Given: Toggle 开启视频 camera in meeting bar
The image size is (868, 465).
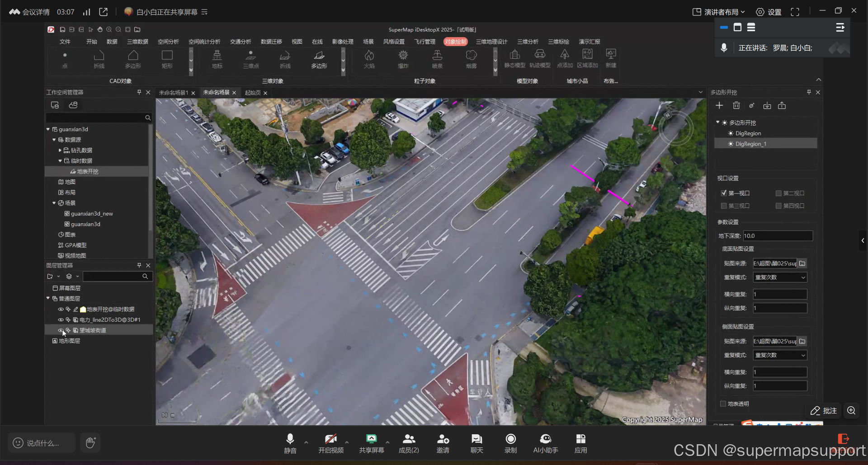Looking at the screenshot, I should [x=331, y=443].
